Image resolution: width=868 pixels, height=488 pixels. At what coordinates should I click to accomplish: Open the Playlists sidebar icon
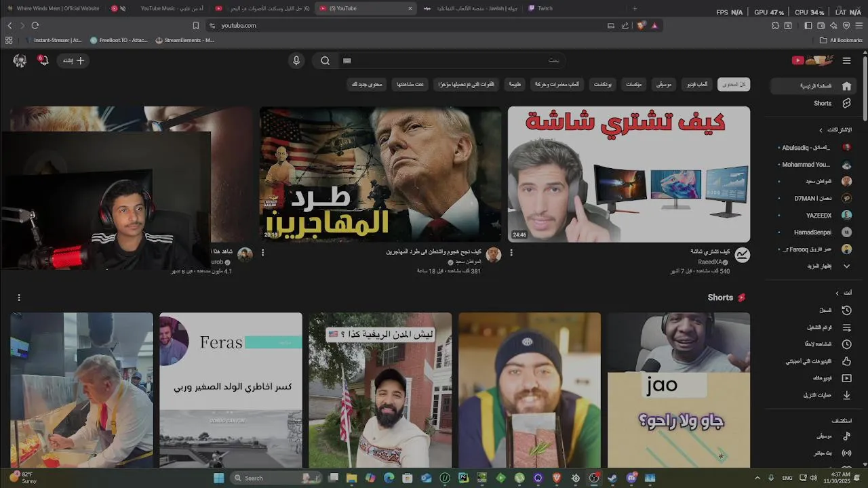(846, 327)
